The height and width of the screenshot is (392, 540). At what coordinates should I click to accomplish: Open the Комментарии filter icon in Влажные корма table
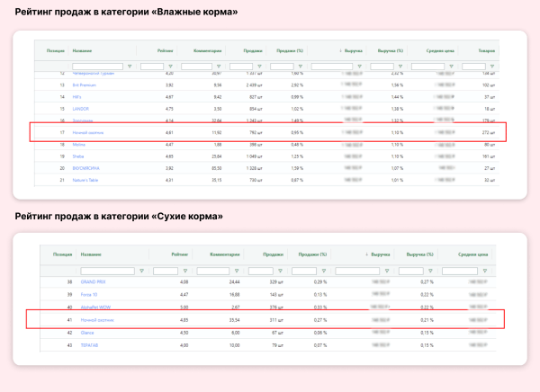click(x=219, y=67)
